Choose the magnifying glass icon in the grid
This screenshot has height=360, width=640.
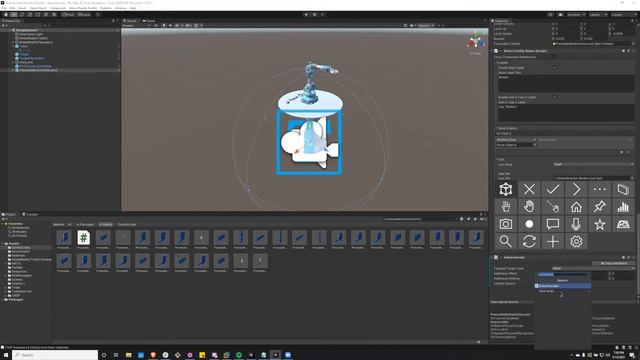[x=506, y=242]
